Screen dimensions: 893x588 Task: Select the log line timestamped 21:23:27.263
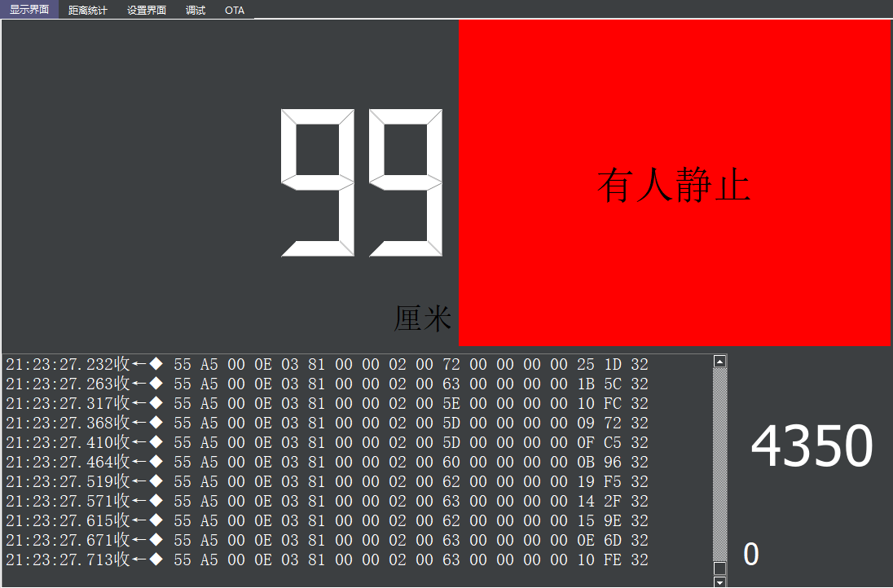(326, 384)
